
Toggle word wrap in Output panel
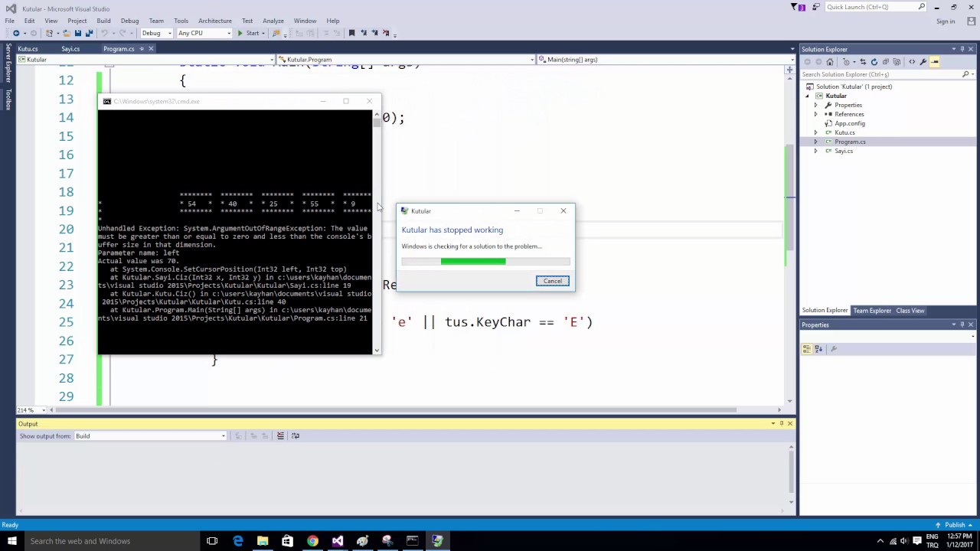click(x=295, y=435)
